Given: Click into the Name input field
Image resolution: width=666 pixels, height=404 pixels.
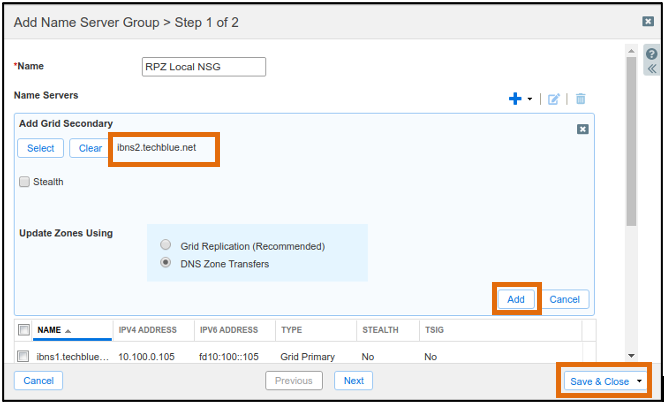Looking at the screenshot, I should click(204, 67).
